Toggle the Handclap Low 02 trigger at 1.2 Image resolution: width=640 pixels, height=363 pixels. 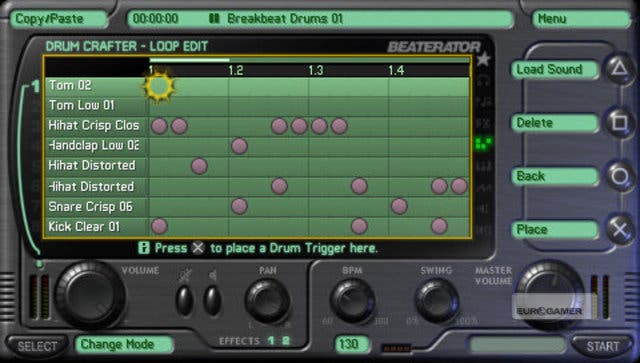coord(239,146)
